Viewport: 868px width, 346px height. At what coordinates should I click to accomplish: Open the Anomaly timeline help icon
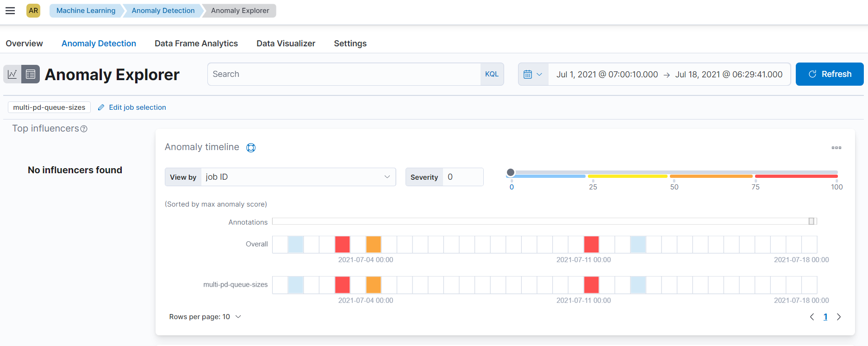251,148
